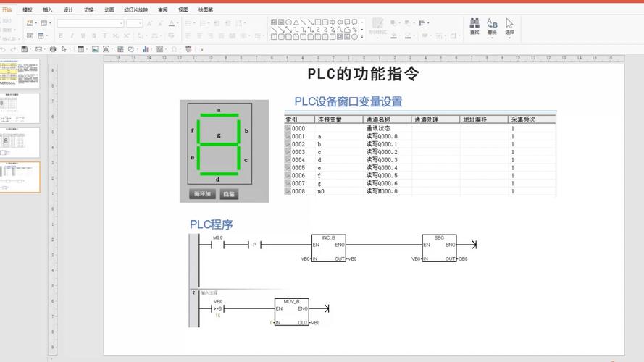Select the 审阅 tab
The width and height of the screenshot is (644, 362).
coord(163,9)
